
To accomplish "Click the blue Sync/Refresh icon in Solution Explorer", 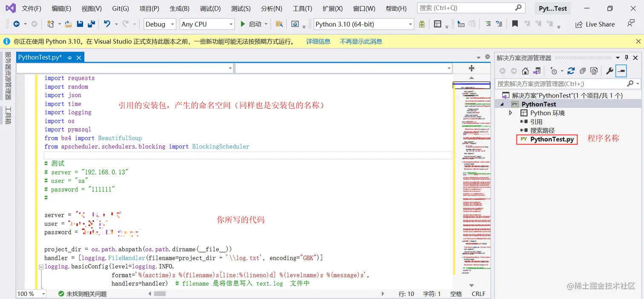I will click(x=571, y=71).
